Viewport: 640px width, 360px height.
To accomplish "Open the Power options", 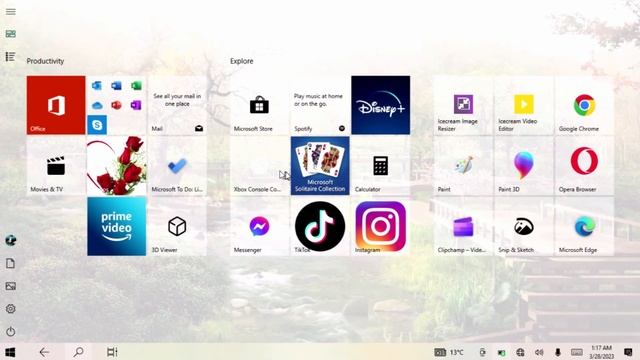I will (11, 331).
